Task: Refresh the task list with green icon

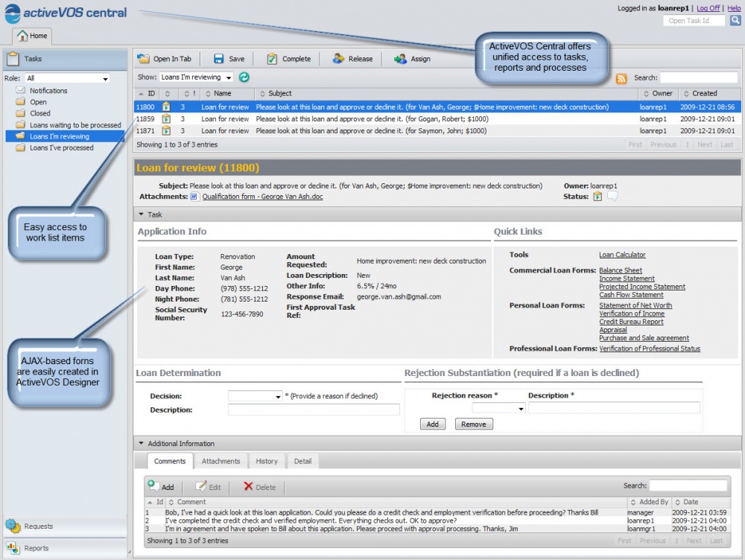Action: point(244,77)
